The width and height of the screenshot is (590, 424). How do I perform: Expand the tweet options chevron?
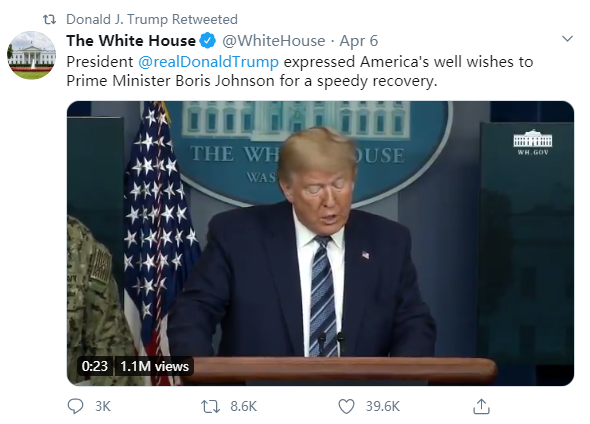click(x=567, y=38)
